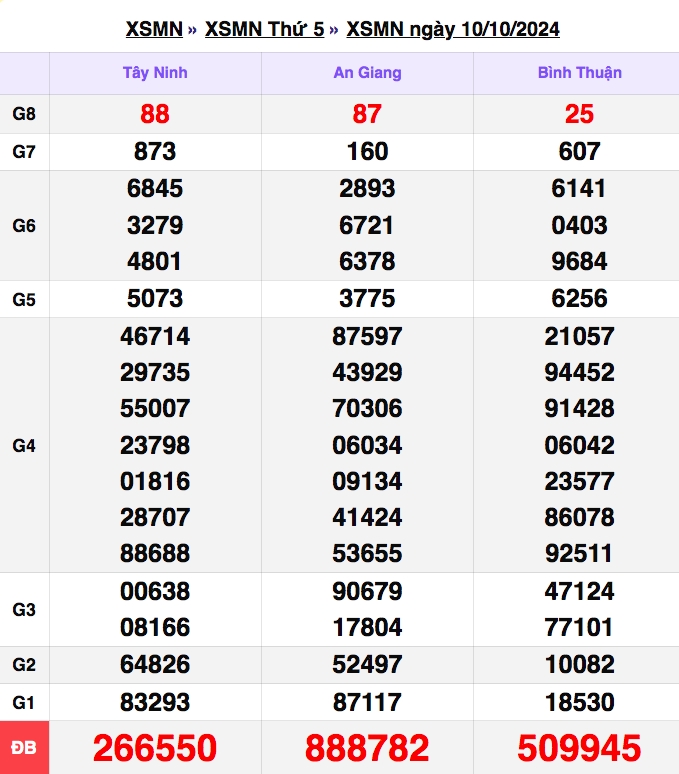679x774 pixels.
Task: Open the XSMN Thứ 5 link
Action: coord(264,29)
